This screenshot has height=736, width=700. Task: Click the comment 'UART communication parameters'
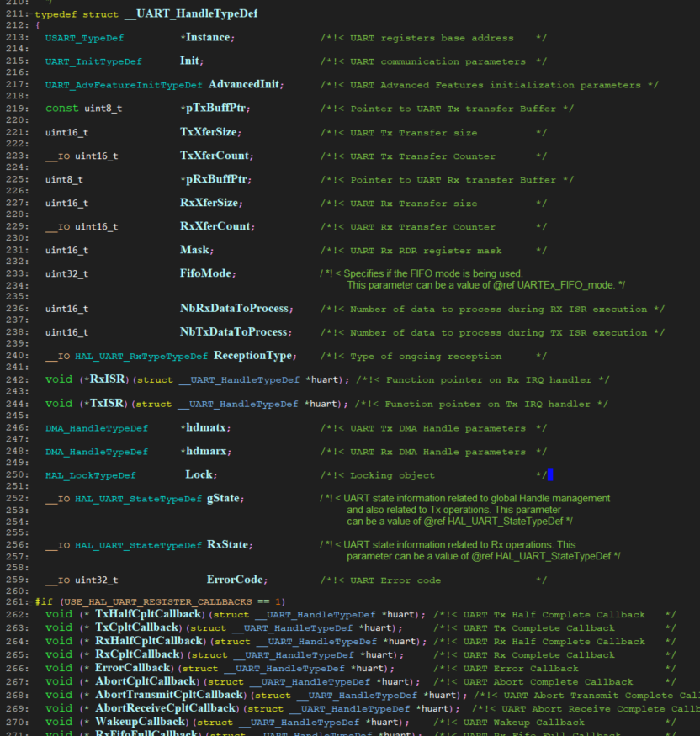[x=438, y=61]
